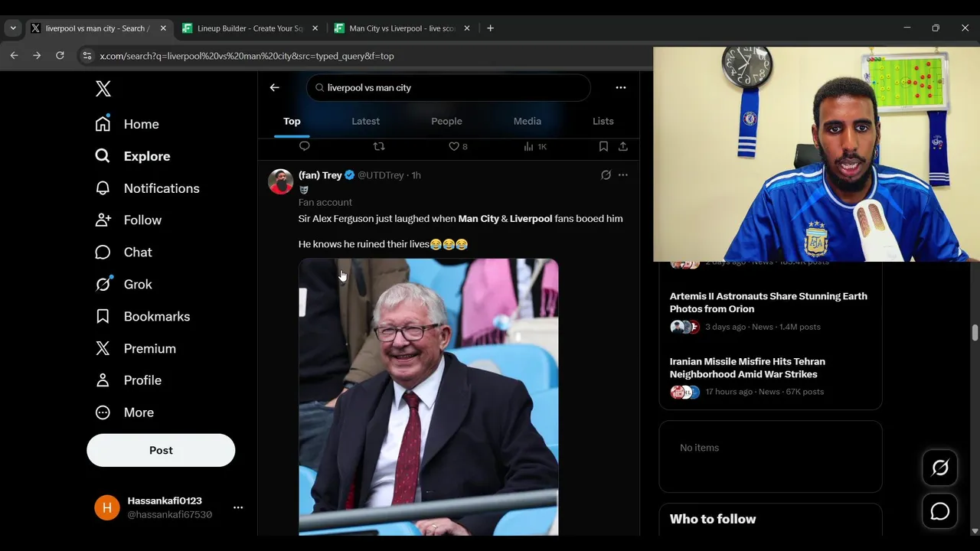
Task: Switch to the Media tab
Action: pyautogui.click(x=528, y=121)
